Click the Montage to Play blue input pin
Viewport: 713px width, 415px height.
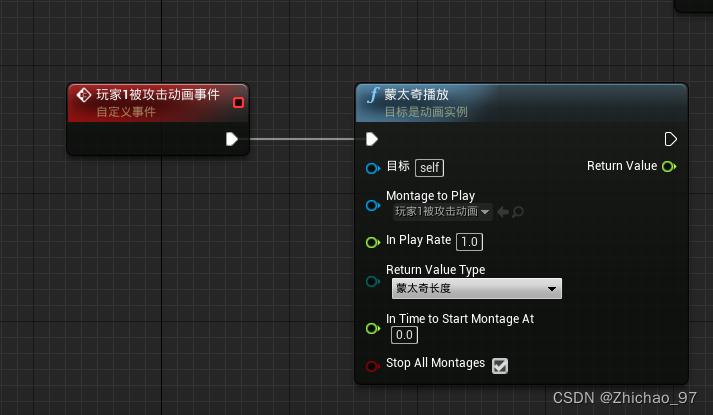click(x=373, y=205)
